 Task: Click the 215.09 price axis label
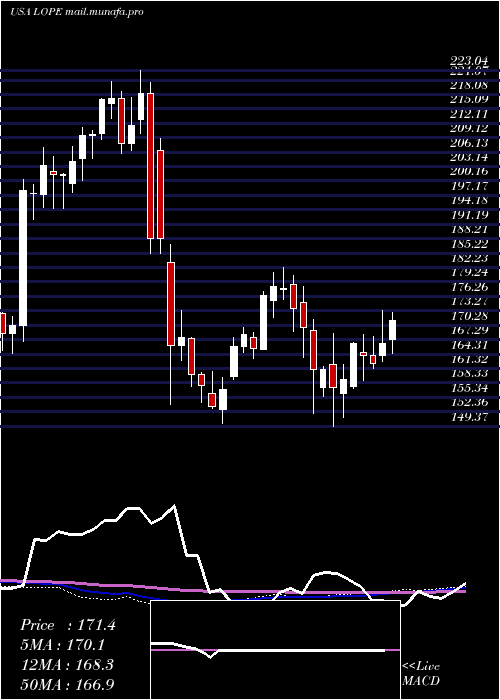[468, 99]
